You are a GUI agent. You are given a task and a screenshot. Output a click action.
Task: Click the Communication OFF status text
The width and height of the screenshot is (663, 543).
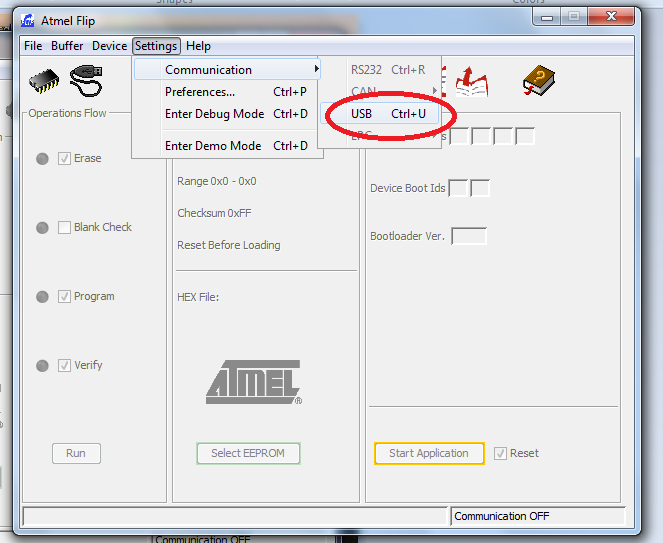pyautogui.click(x=501, y=516)
